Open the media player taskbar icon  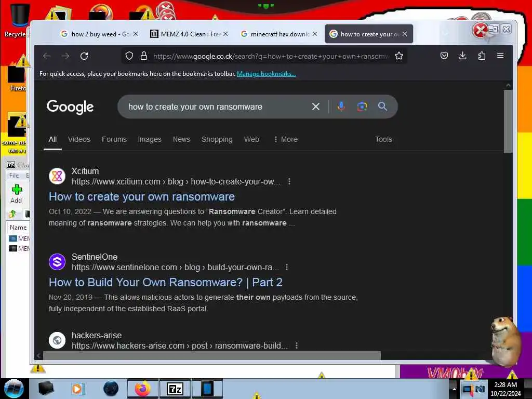(77, 389)
